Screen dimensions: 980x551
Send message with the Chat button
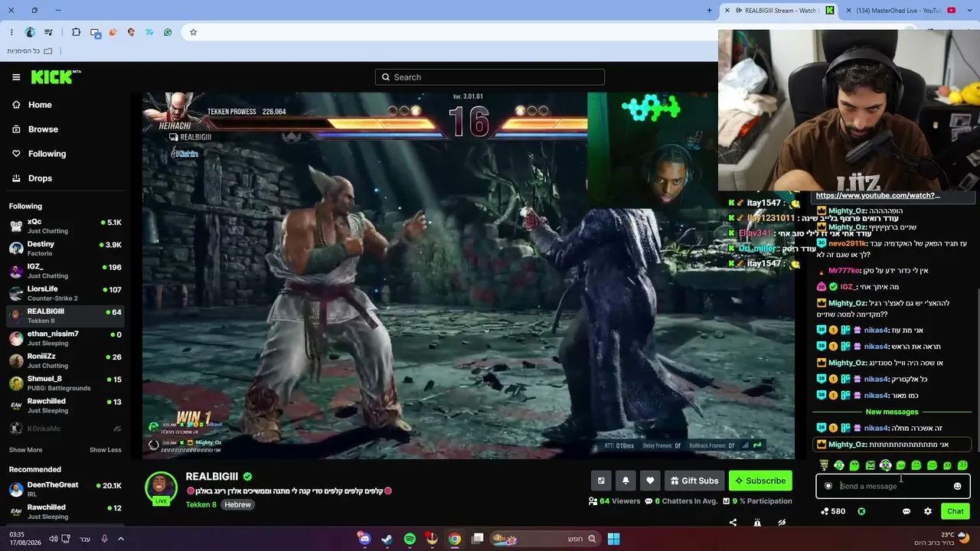pos(955,511)
